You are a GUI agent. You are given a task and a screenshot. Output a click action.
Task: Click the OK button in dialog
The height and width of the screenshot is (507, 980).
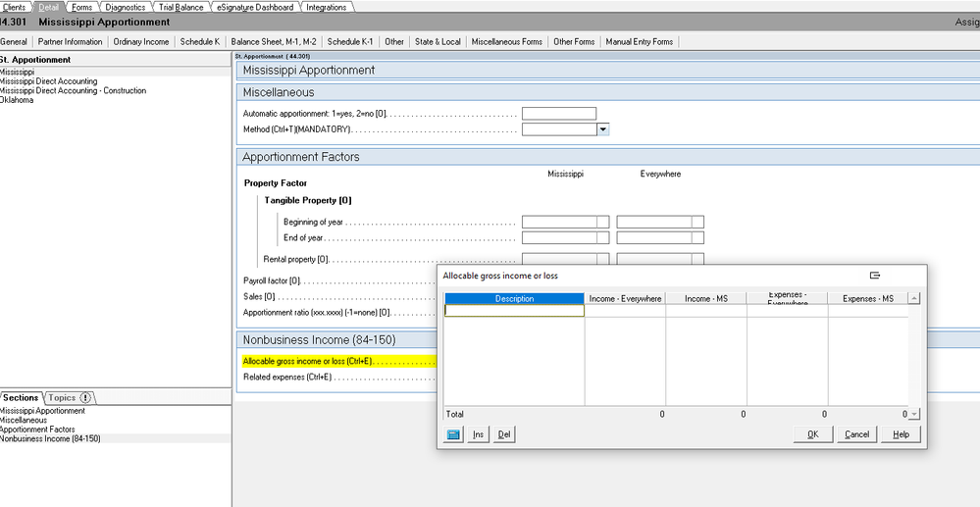tap(813, 434)
